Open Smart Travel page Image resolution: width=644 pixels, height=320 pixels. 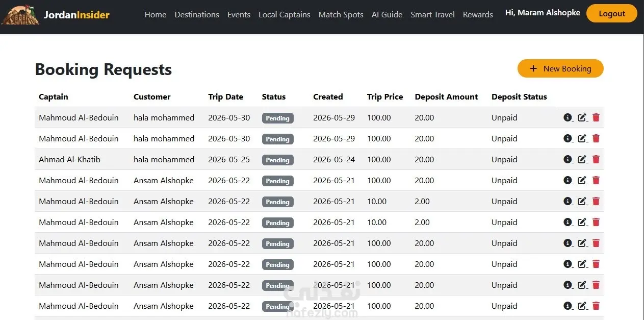tap(432, 15)
